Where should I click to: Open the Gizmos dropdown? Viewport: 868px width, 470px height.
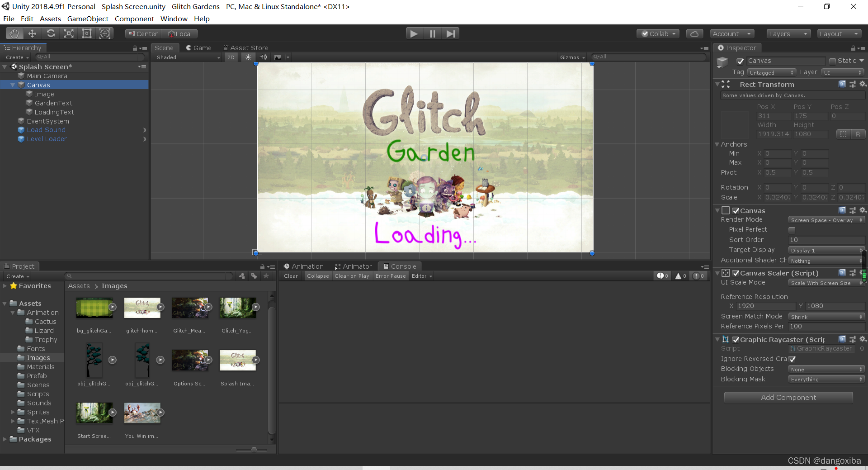click(x=572, y=57)
